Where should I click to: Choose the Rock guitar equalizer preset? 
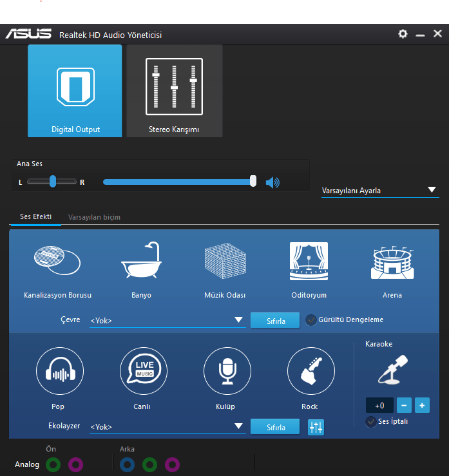tap(311, 371)
